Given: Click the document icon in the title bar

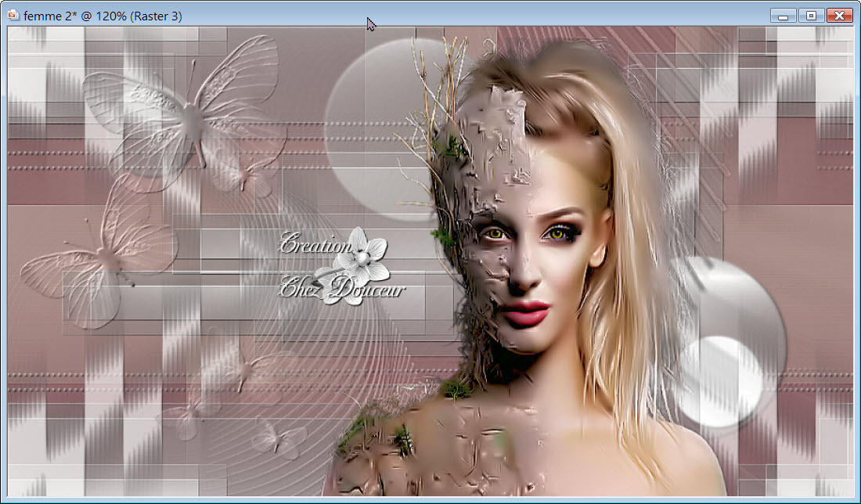Looking at the screenshot, I should 14,16.
